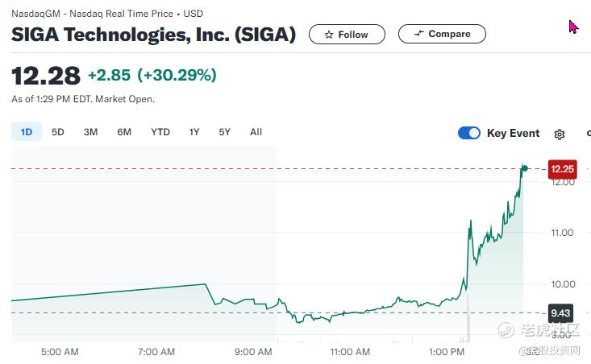Switch chart to 3M range
591x364 pixels.
[x=90, y=132]
